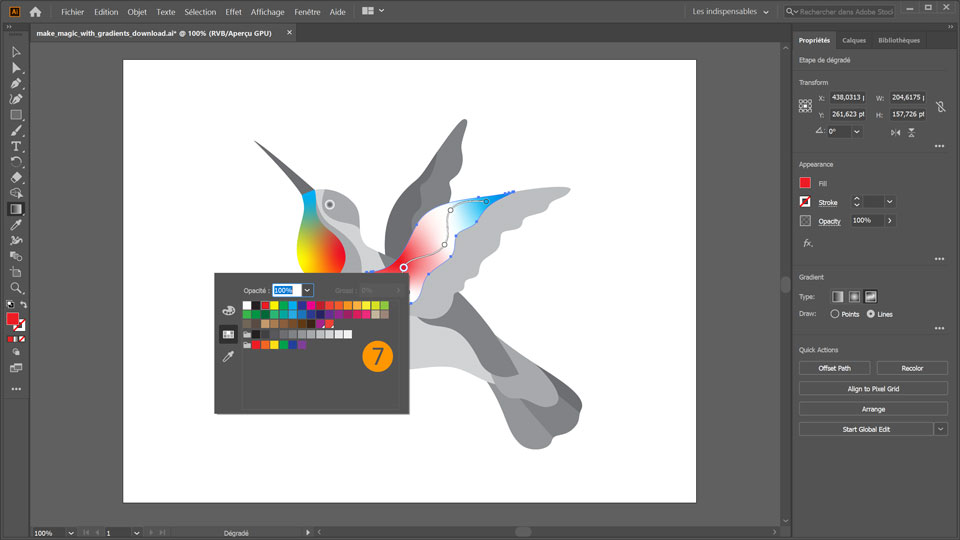This screenshot has width=960, height=540.
Task: Switch to the Bibliothèques tab
Action: (899, 40)
